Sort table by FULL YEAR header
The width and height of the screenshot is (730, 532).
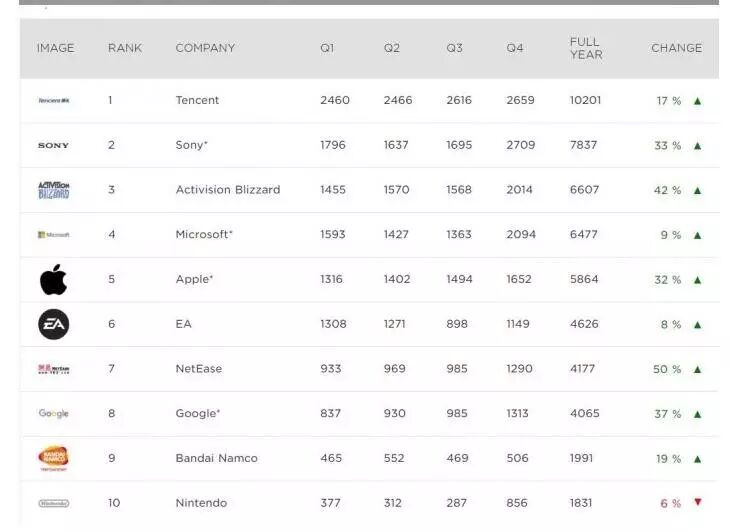[586, 48]
